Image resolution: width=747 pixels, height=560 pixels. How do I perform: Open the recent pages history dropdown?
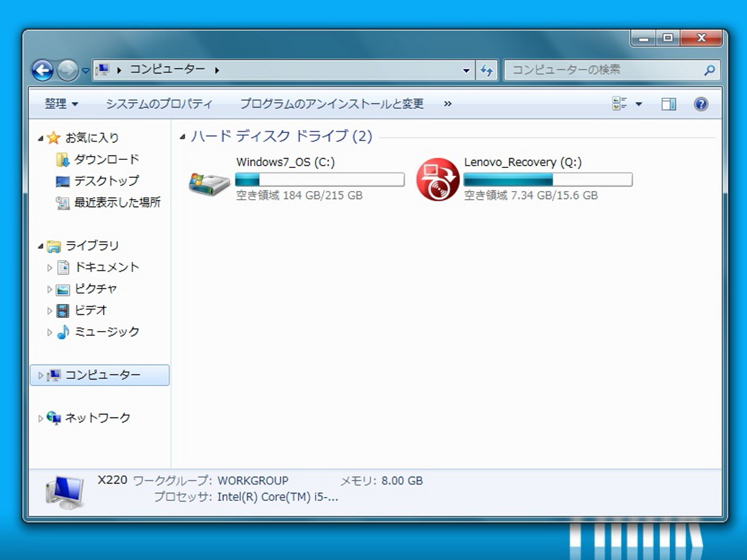(85, 70)
